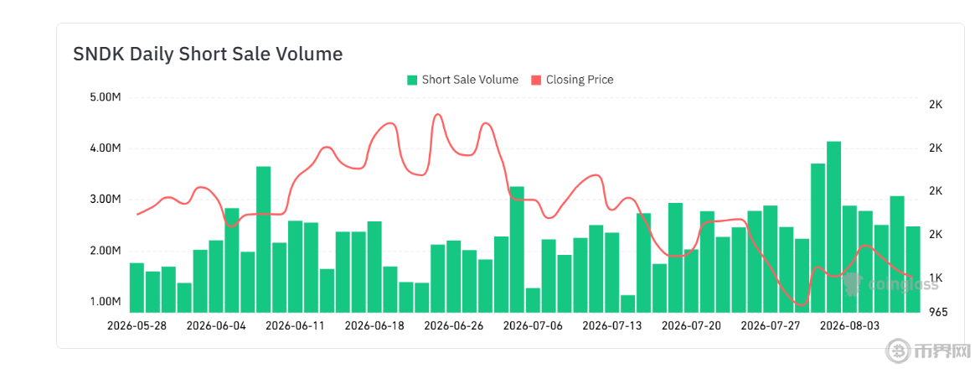Toggle the Short Sale Volume legend item
980x374 pixels.
pyautogui.click(x=462, y=80)
